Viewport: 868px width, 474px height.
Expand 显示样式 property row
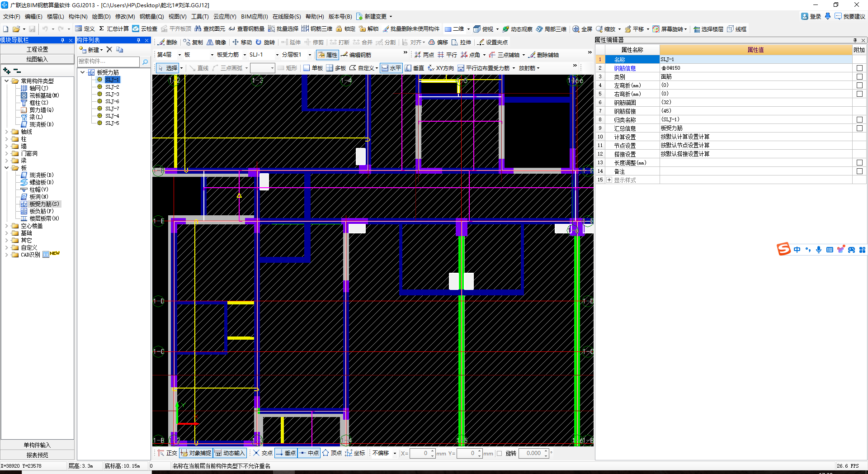click(609, 180)
